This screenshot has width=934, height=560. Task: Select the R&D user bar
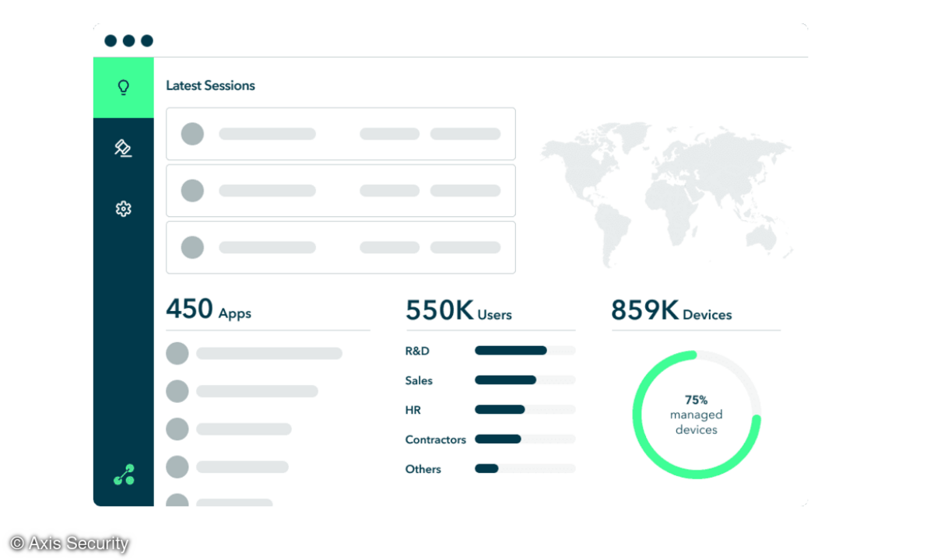(x=525, y=351)
